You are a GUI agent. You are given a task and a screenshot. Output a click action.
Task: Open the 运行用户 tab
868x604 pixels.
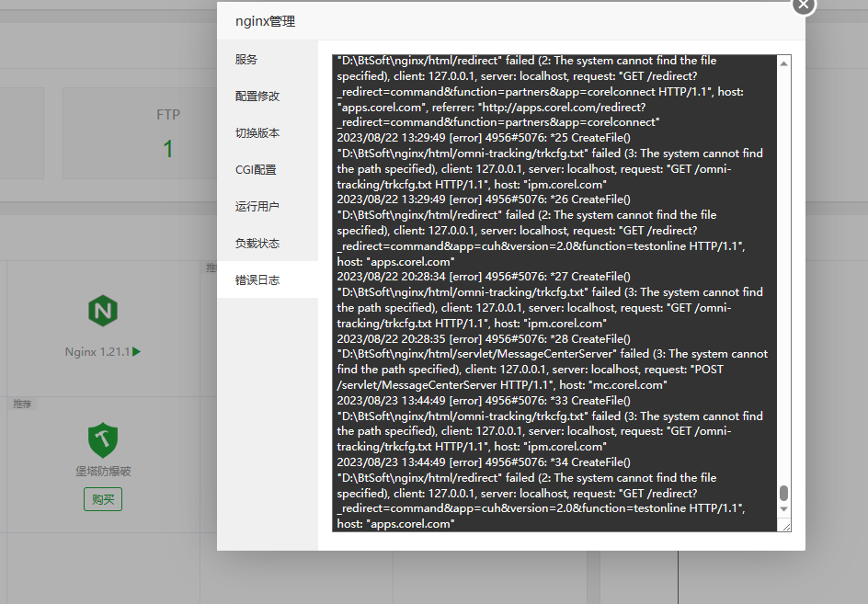[268, 207]
